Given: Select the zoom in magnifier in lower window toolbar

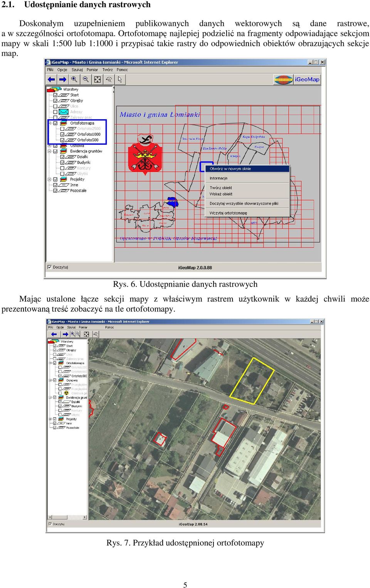Looking at the screenshot, I should coord(72,334).
